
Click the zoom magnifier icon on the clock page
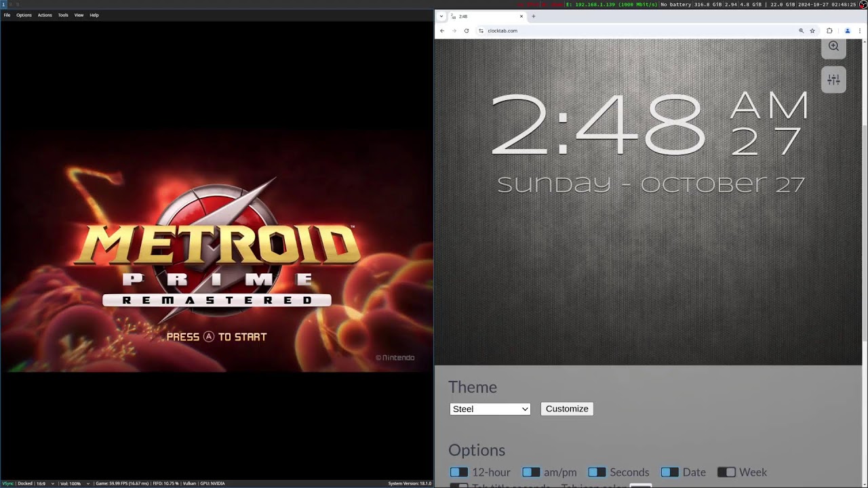click(833, 46)
